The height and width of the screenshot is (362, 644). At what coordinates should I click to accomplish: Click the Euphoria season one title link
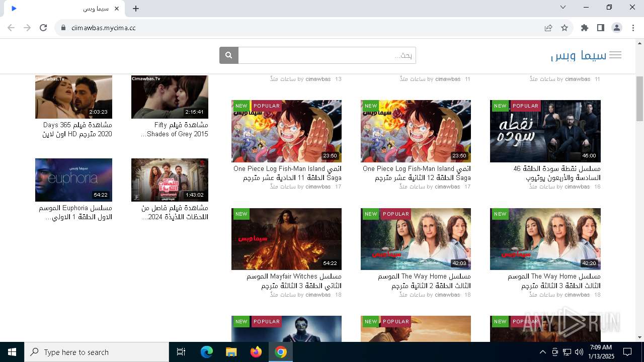tap(75, 212)
